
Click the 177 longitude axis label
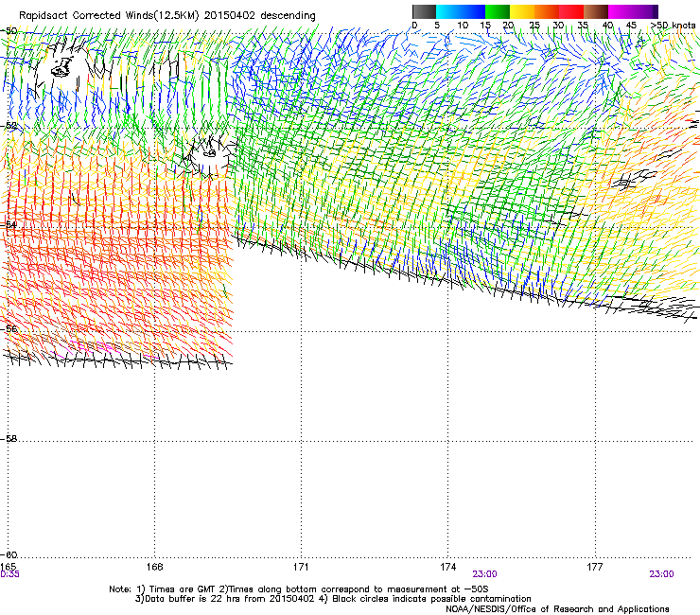pos(595,567)
